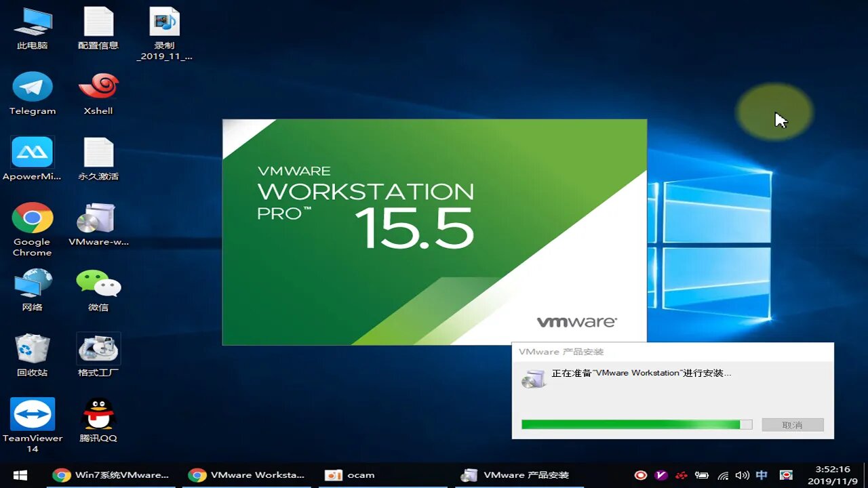Screen dimensions: 868x488
Task: Open the volume speaker tray icon
Action: [x=743, y=475]
